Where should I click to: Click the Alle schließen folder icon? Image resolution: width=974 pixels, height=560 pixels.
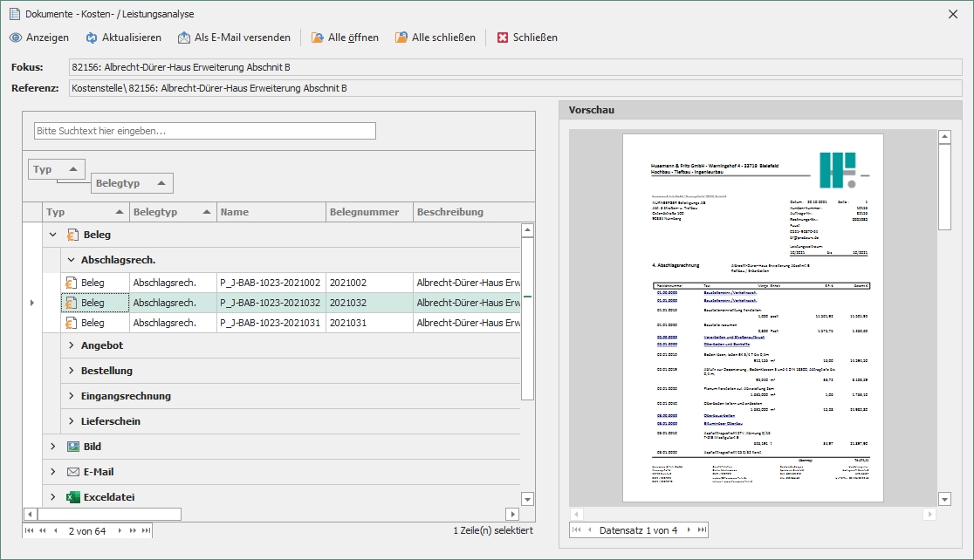pos(401,38)
